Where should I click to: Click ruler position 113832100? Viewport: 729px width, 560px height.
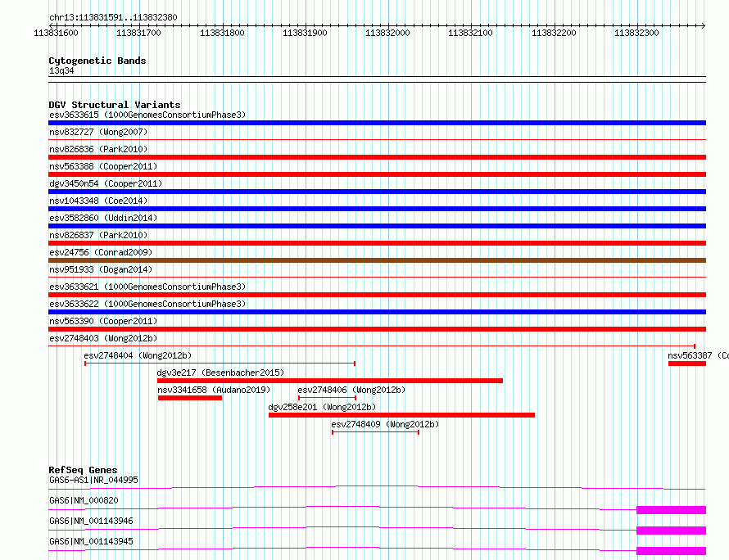tap(470, 33)
